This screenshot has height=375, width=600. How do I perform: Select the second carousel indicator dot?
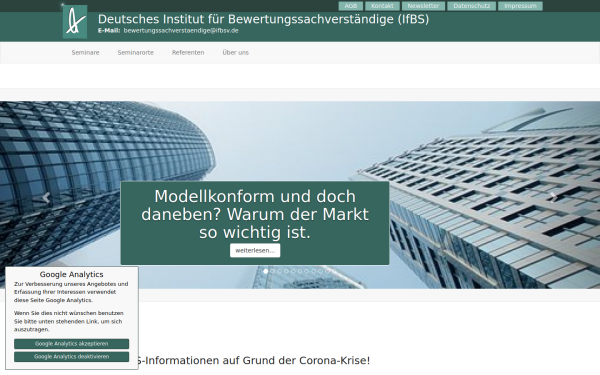click(x=273, y=271)
